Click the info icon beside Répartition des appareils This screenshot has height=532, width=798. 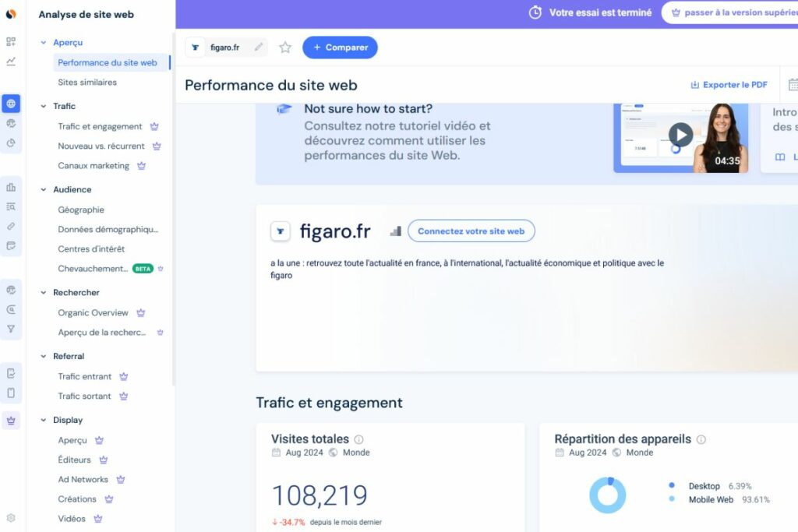point(701,439)
